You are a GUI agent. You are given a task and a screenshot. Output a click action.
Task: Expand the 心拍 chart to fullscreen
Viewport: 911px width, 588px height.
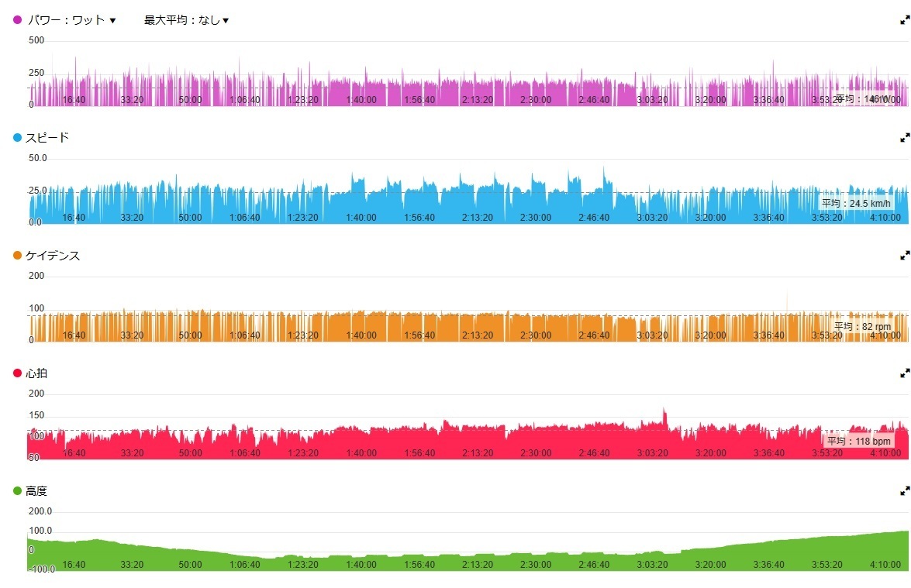(905, 373)
